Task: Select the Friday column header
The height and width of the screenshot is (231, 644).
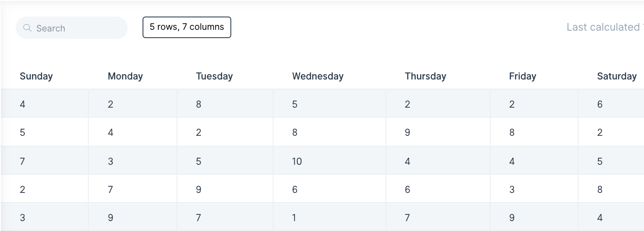Action: pos(523,76)
